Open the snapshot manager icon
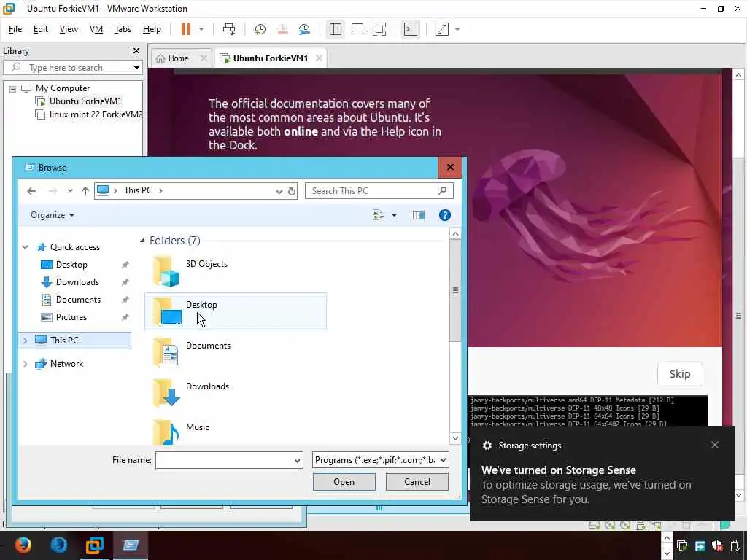This screenshot has height=560, width=747. click(x=304, y=29)
